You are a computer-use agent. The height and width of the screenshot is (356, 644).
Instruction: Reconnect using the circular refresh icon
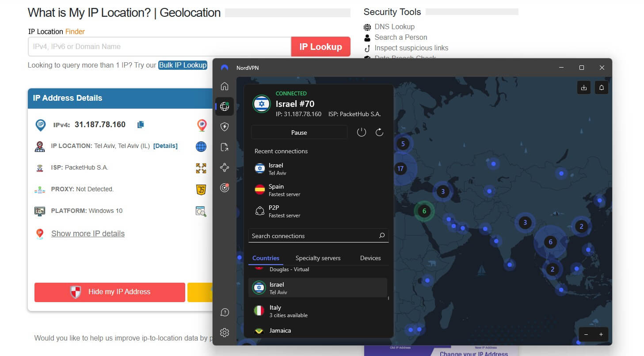click(x=379, y=132)
